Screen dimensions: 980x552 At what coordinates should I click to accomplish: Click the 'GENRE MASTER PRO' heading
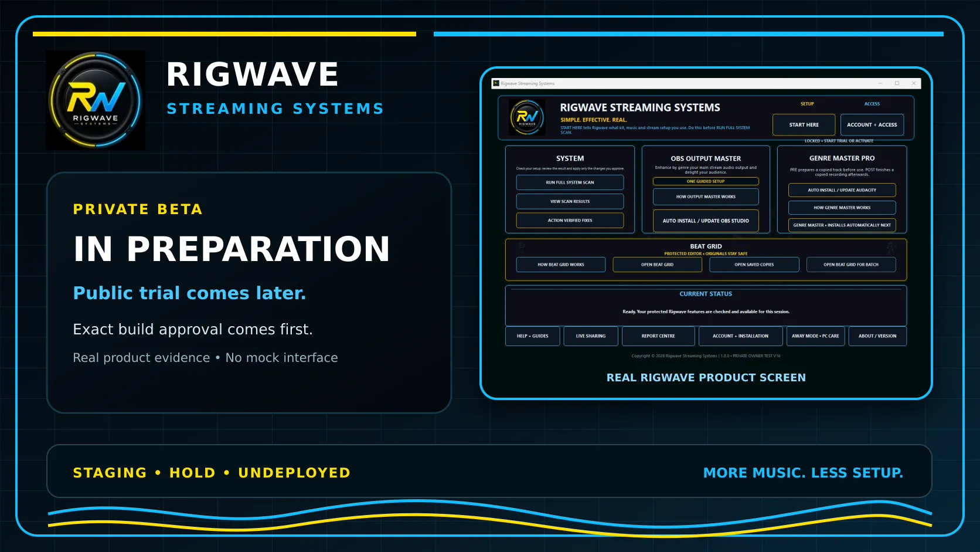[x=842, y=158]
